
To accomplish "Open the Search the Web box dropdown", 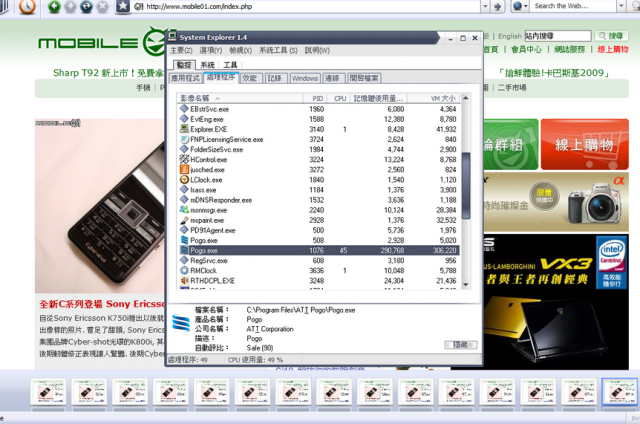I will 622,6.
